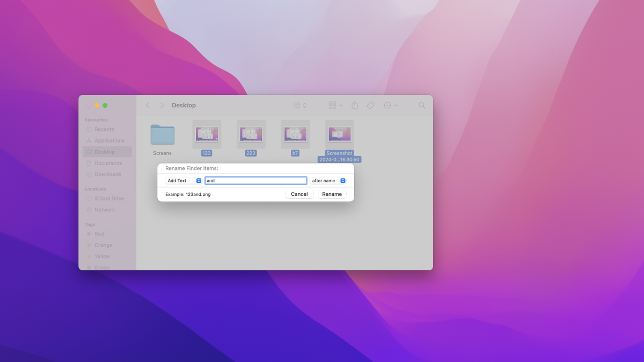Open the after name dropdown
Screen dimensions: 644x362
click(328, 180)
